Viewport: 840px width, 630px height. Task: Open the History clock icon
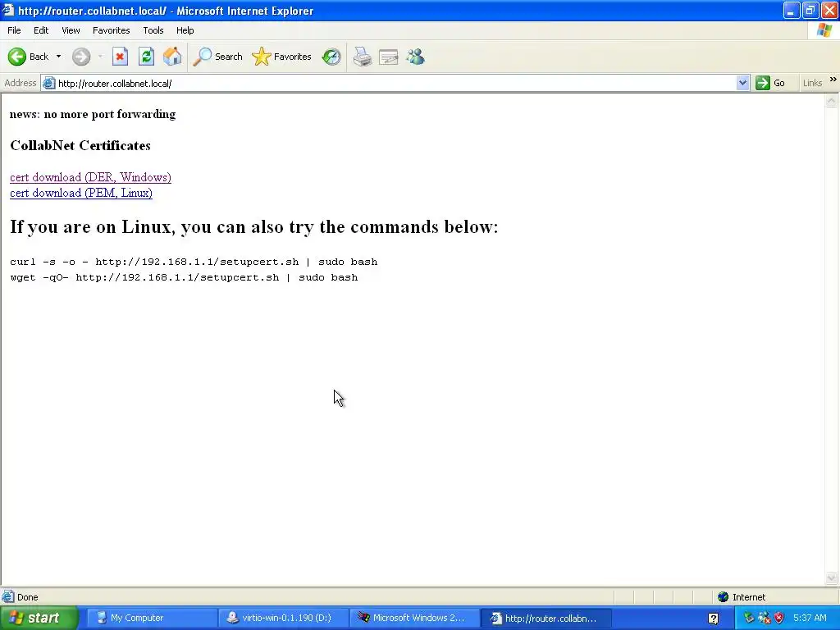point(331,57)
